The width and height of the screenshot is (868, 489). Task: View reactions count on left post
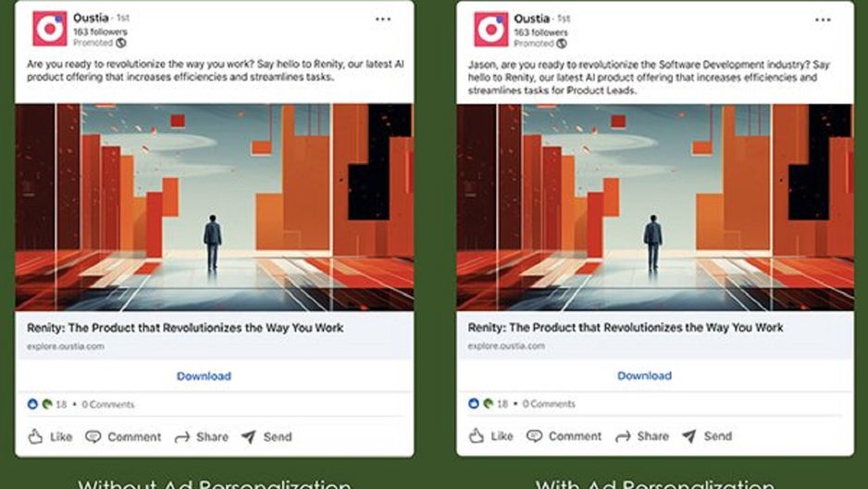47,405
